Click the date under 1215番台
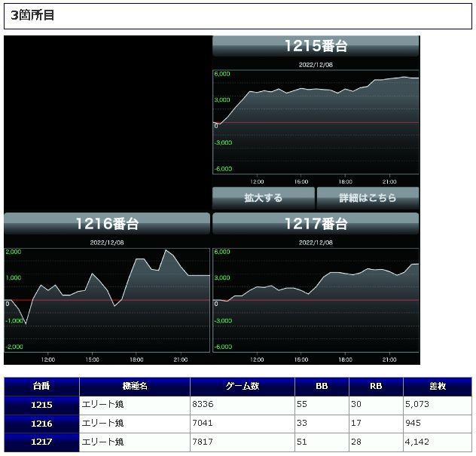The image size is (476, 456). tap(316, 65)
